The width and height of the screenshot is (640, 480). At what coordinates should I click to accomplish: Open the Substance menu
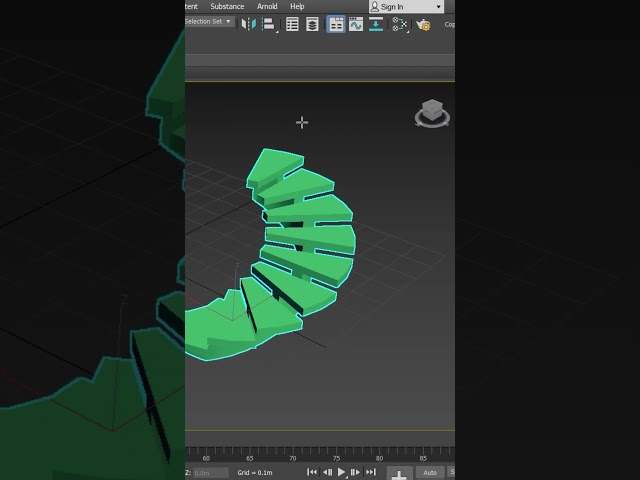(227, 6)
